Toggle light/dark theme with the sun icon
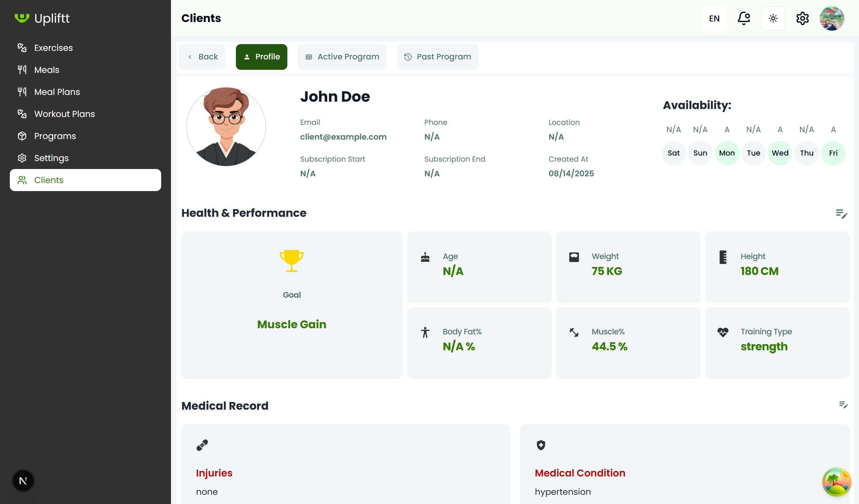The image size is (859, 504). (x=773, y=18)
